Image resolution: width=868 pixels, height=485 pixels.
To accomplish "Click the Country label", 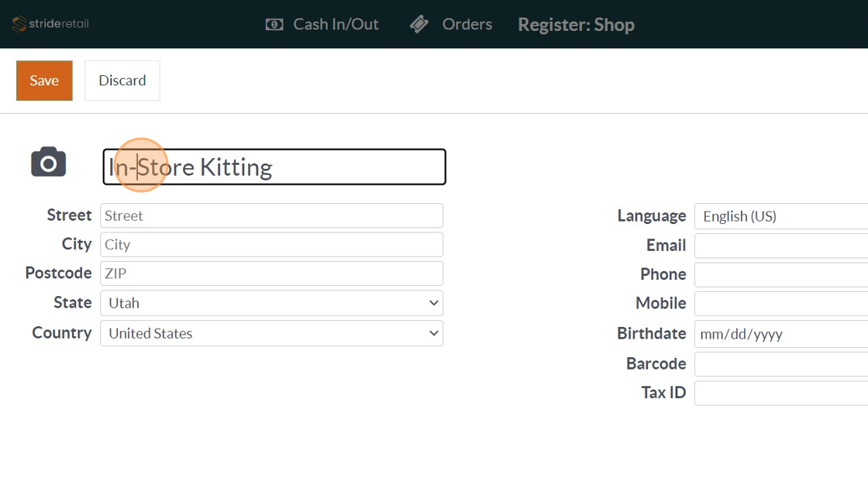I will click(61, 332).
